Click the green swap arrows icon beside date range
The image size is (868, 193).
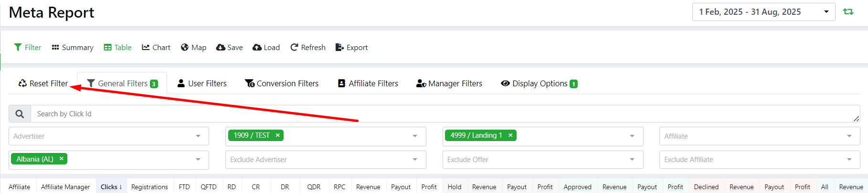[x=848, y=12]
